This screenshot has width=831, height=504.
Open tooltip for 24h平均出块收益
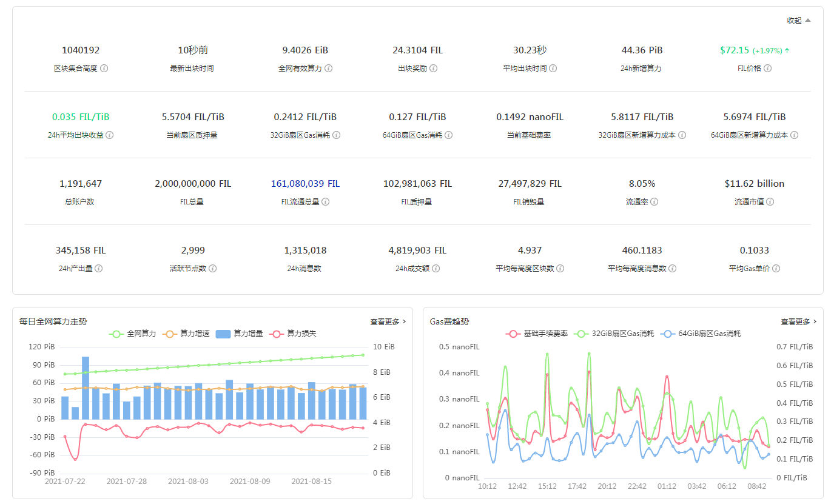(110, 135)
